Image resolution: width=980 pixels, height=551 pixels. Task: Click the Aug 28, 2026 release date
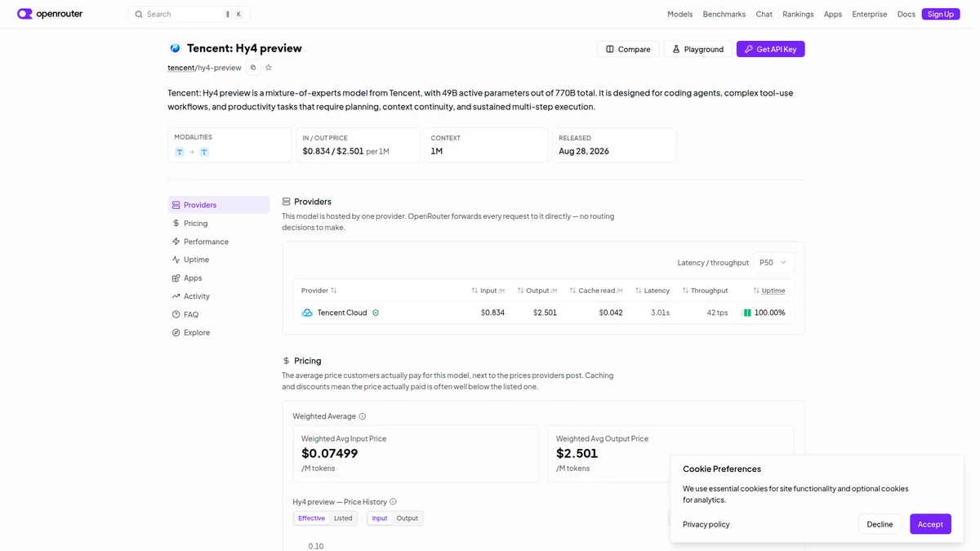pyautogui.click(x=584, y=151)
